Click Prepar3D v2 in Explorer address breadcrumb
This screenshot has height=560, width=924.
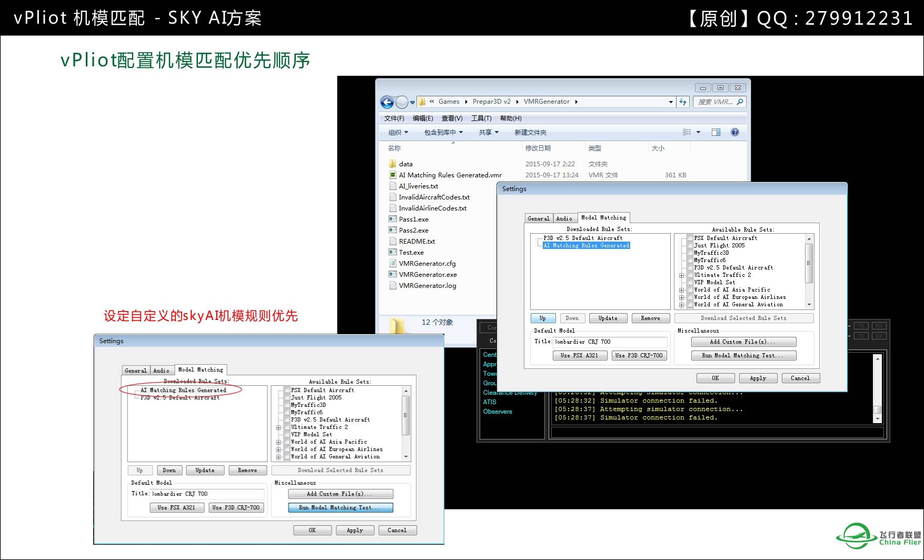[491, 102]
